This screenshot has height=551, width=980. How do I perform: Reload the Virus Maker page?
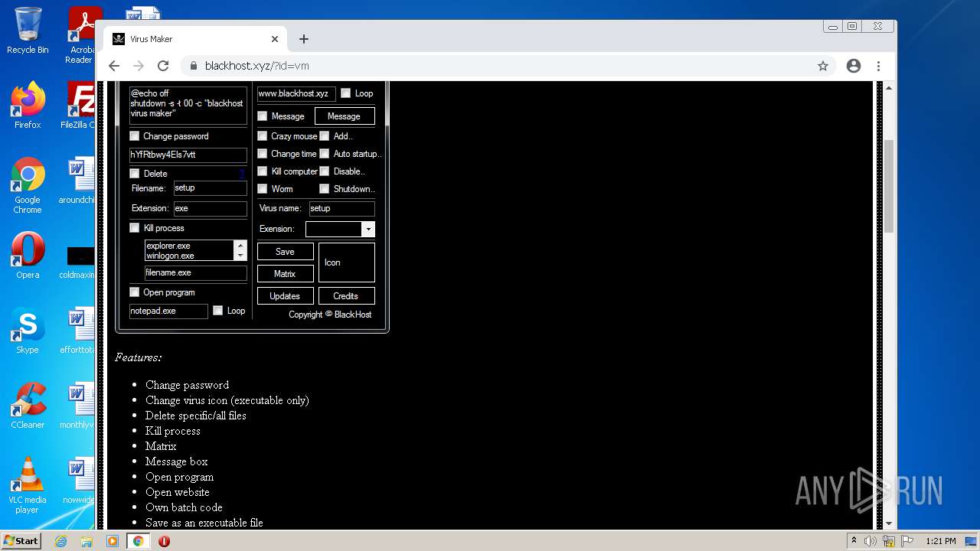click(x=163, y=66)
